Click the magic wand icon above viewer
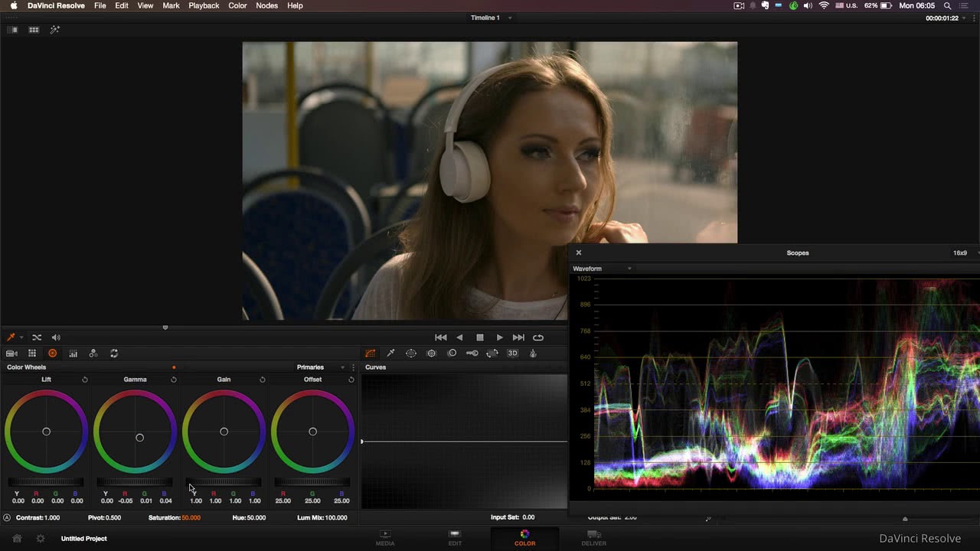980x551 pixels. tap(54, 30)
